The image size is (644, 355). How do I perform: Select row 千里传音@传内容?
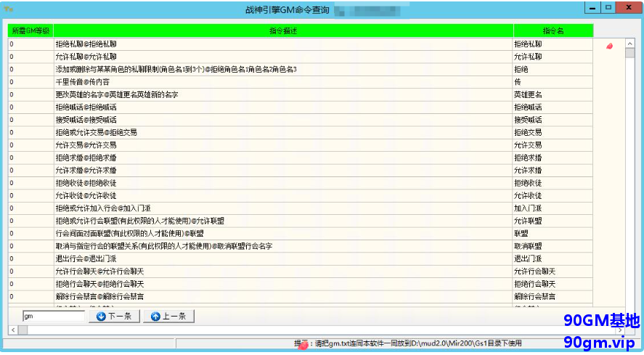[x=283, y=82]
